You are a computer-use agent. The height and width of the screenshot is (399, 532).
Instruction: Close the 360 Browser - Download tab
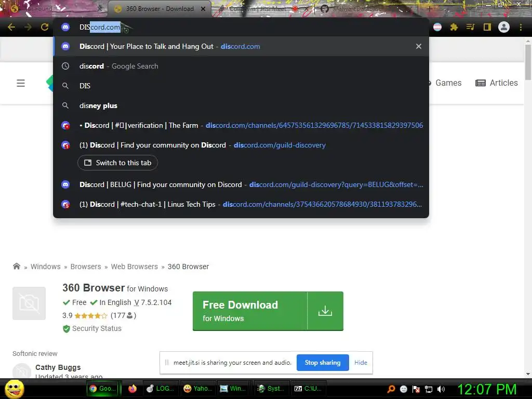(x=203, y=9)
